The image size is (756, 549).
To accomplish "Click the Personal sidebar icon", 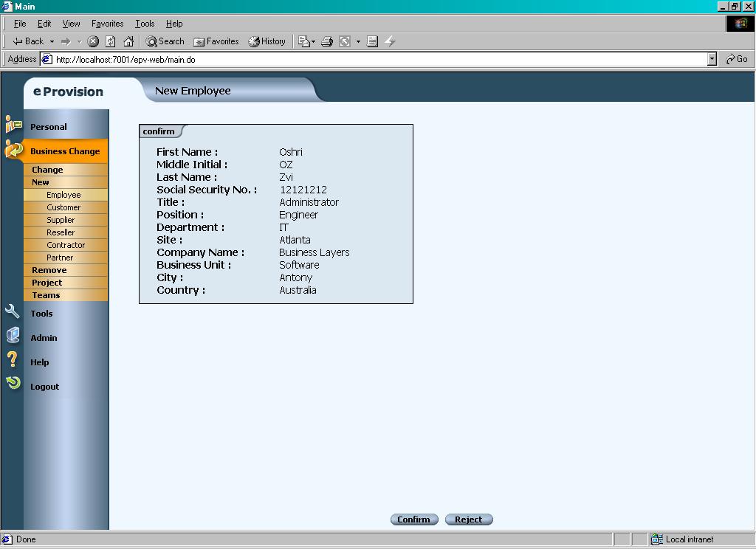I will coord(13,125).
